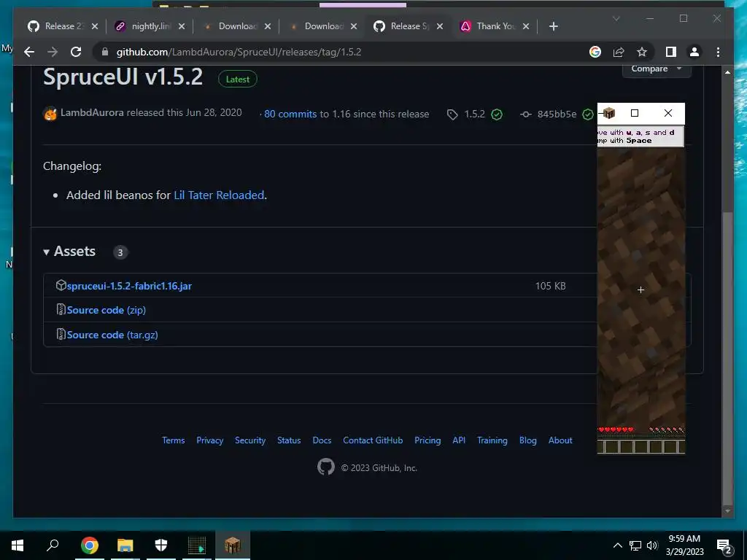Click the GitHub logo in footer
This screenshot has width=747, height=560.
point(326,467)
